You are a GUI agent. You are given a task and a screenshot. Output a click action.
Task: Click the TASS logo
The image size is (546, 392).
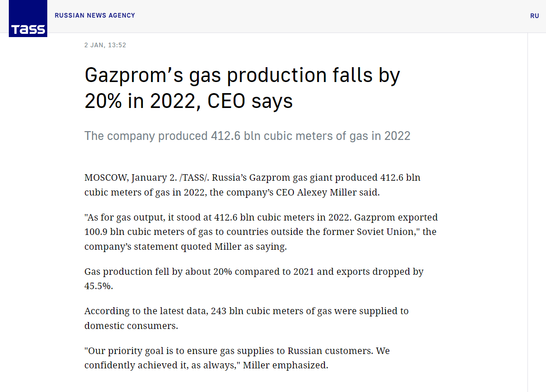28,19
